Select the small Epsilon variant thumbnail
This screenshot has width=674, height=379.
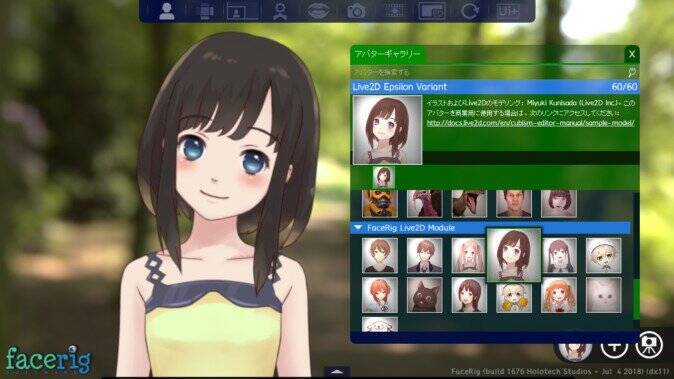click(x=383, y=177)
